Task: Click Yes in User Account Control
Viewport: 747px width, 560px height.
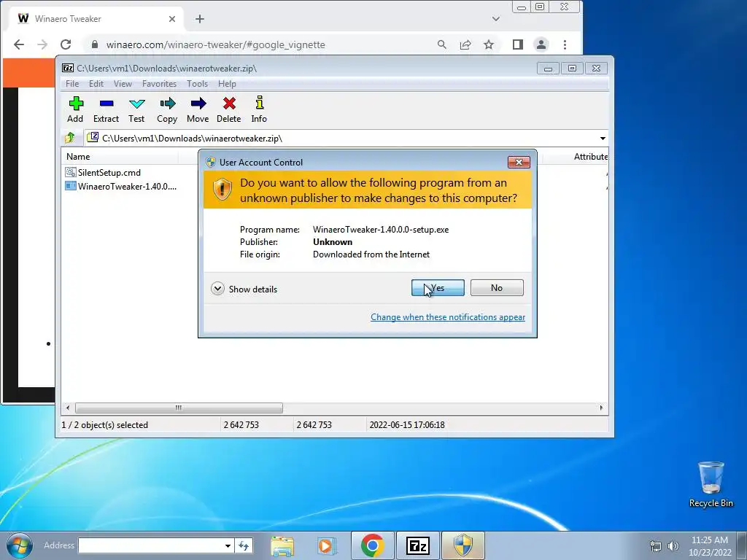Action: coord(438,287)
